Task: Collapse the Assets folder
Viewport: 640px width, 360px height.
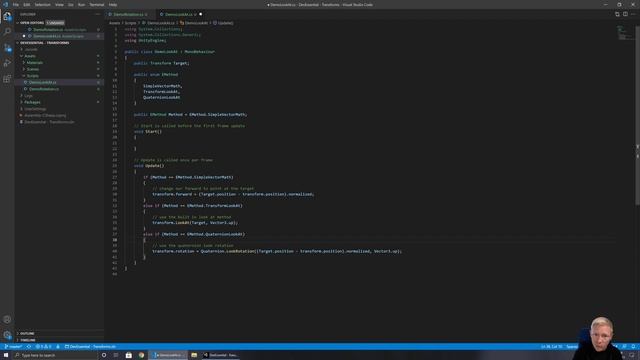Action: [x=30, y=56]
